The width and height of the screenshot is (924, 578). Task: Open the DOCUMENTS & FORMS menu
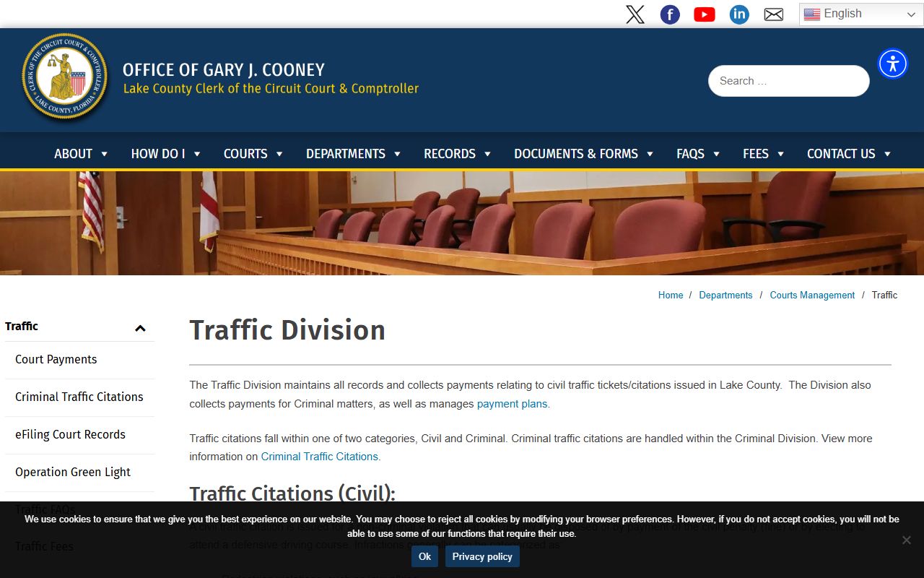(x=584, y=154)
